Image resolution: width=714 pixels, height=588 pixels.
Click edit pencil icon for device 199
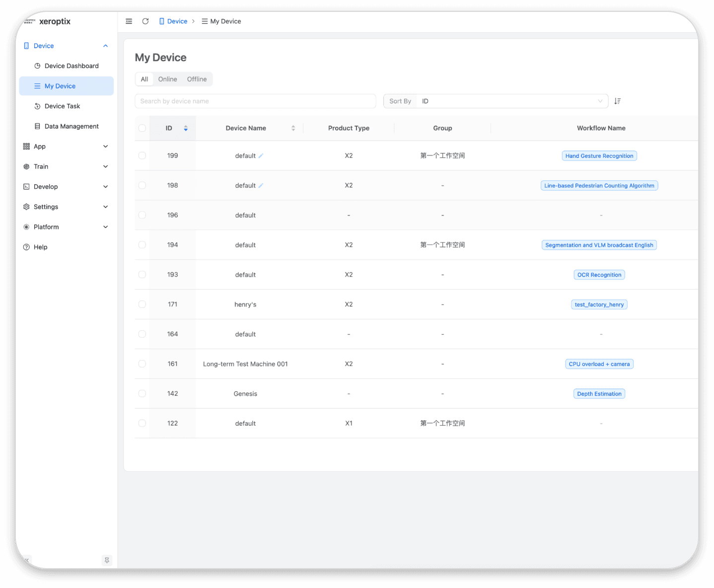(x=261, y=156)
